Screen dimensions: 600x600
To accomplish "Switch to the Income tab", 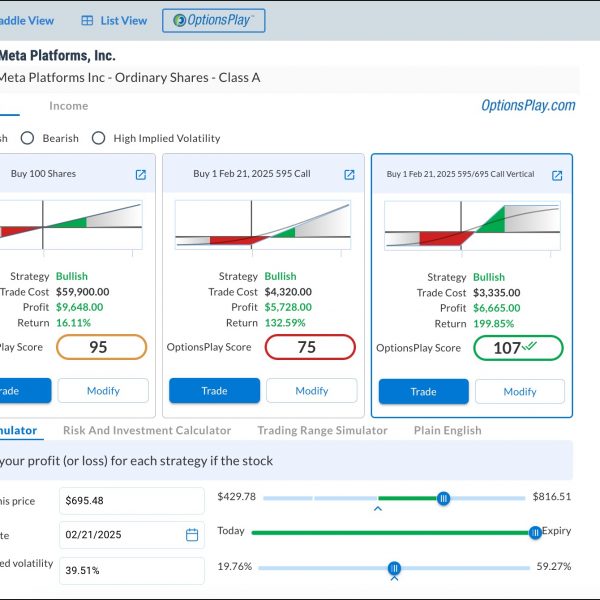I will tap(68, 106).
